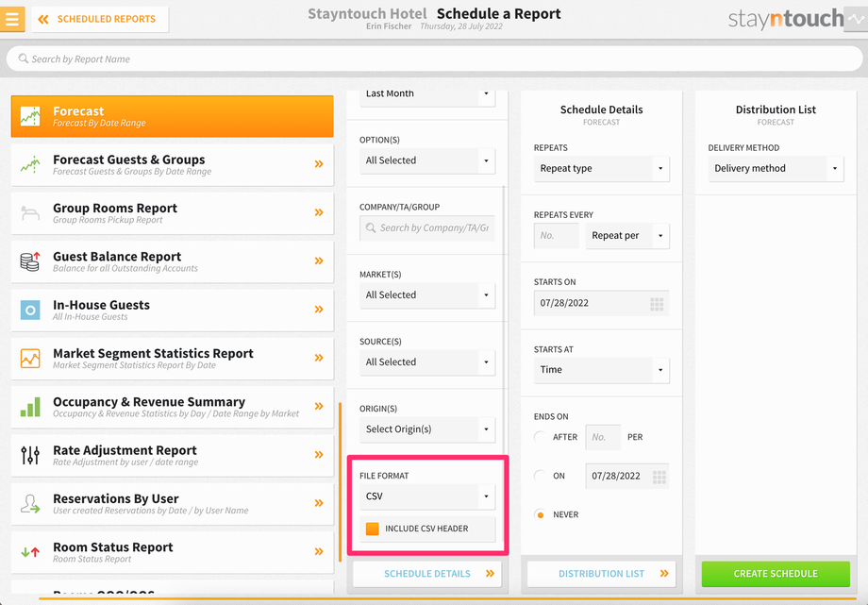Open the Starts At Time dropdown
The width and height of the screenshot is (868, 605).
[602, 370]
